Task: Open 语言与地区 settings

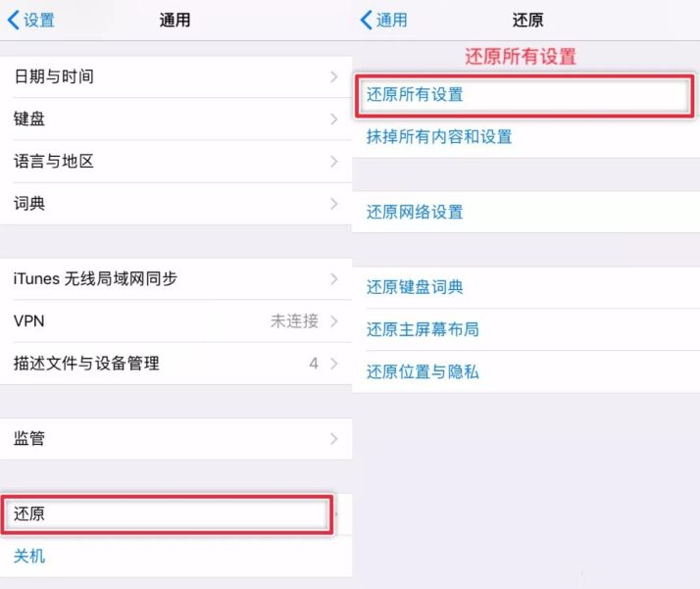Action: [175, 162]
